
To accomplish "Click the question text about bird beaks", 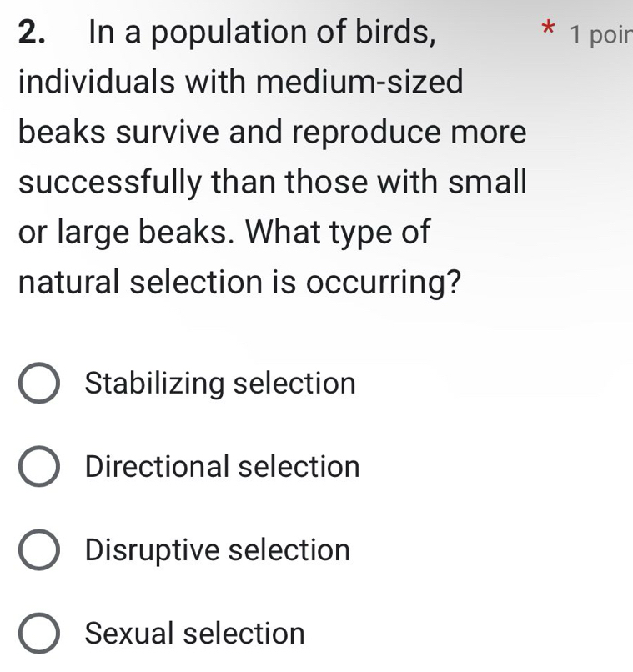I will tap(267, 158).
